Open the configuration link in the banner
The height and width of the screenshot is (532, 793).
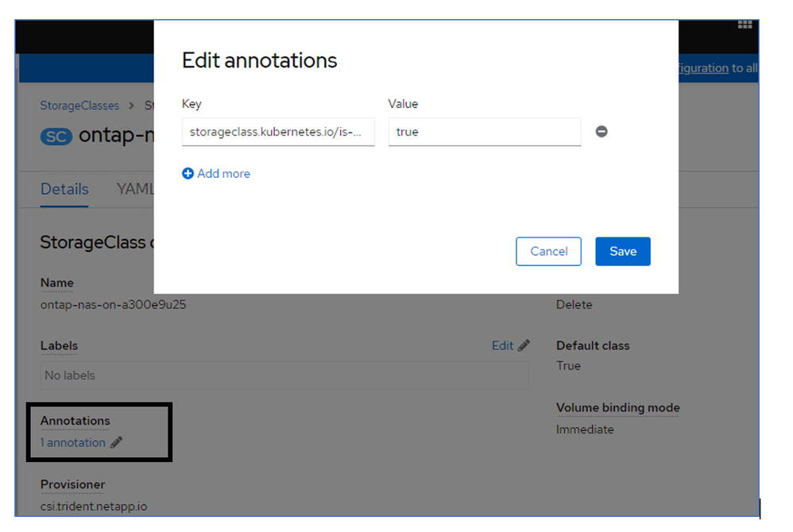point(703,68)
